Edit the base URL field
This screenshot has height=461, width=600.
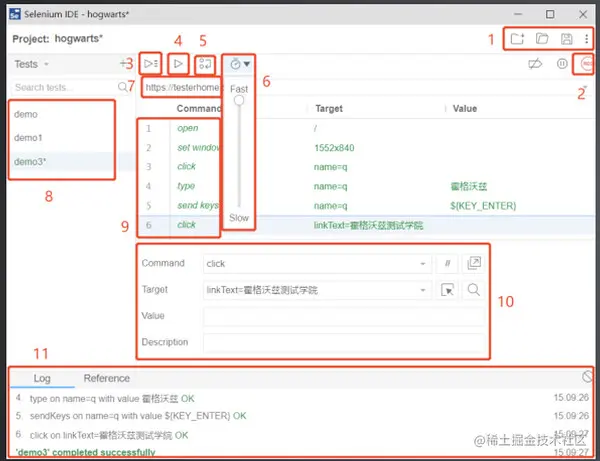(182, 87)
